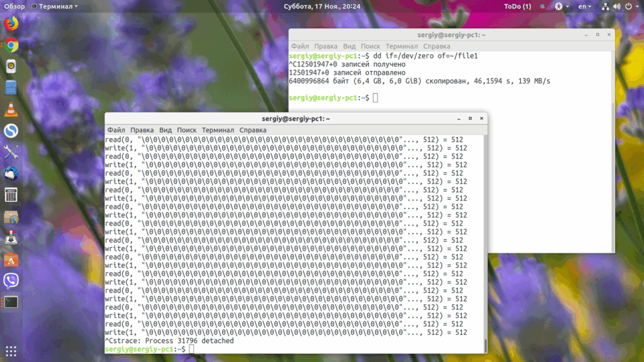Show applications grid button

click(x=11, y=351)
